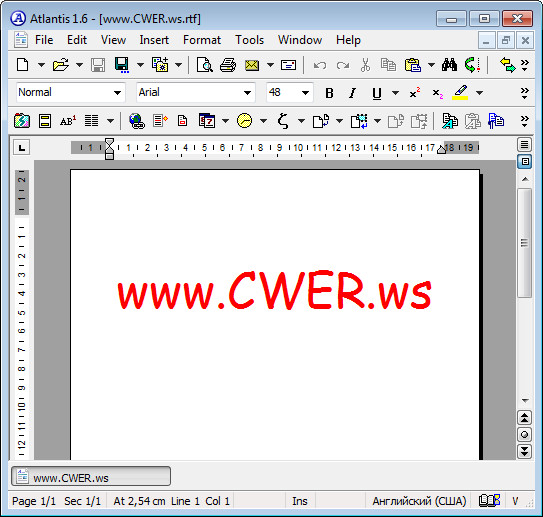Expand the New document arrow dropdown
Viewport: 543px width, 517px height.
(41, 65)
